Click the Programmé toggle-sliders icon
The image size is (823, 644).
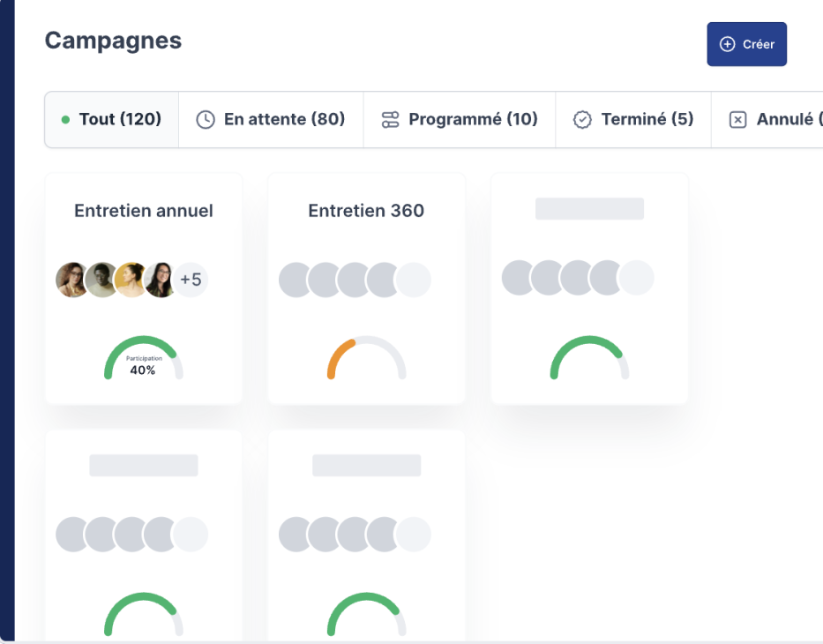click(x=390, y=120)
